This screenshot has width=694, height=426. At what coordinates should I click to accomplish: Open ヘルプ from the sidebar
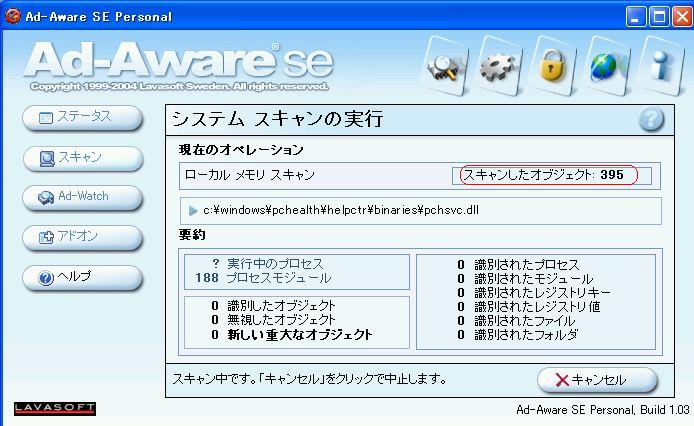[83, 277]
